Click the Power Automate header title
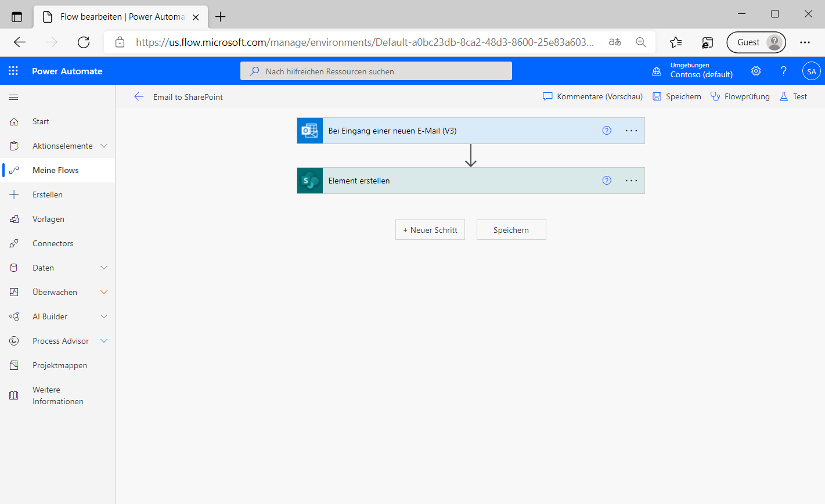The width and height of the screenshot is (825, 504). pyautogui.click(x=67, y=71)
